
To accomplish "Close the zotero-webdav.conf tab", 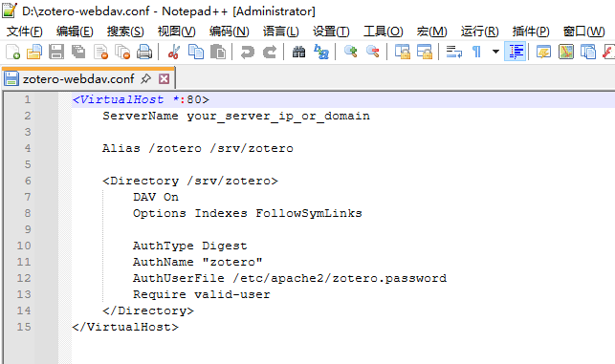I will (x=164, y=79).
